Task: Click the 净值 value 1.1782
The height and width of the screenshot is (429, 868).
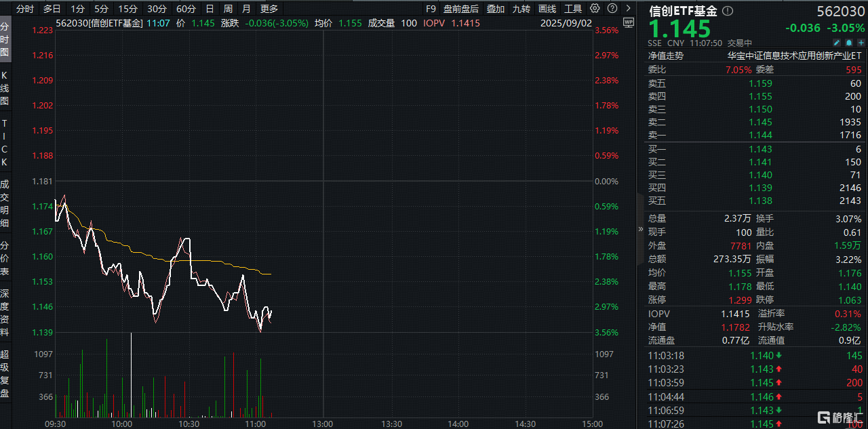Action: click(736, 327)
